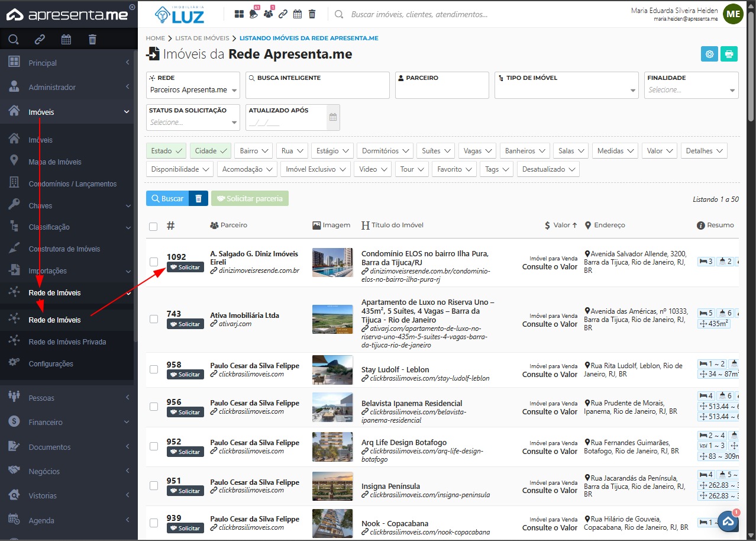Open Mapa de Imóveis in the sidebar
Screen dimensions: 756x541
55,162
